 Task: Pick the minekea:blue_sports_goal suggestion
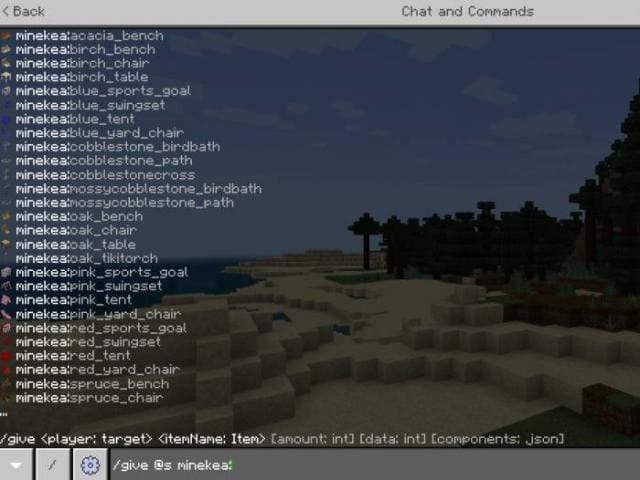[x=103, y=91]
